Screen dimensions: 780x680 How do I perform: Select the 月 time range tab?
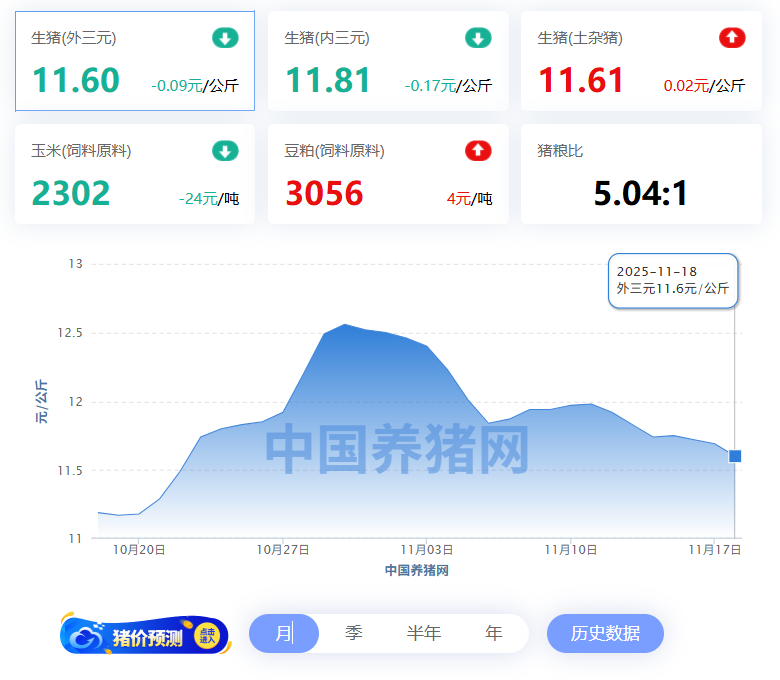coord(284,633)
